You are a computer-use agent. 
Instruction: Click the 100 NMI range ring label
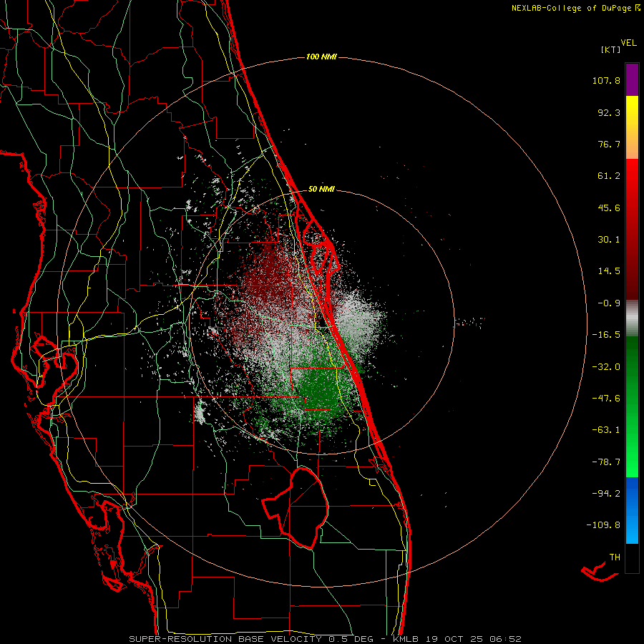click(321, 57)
